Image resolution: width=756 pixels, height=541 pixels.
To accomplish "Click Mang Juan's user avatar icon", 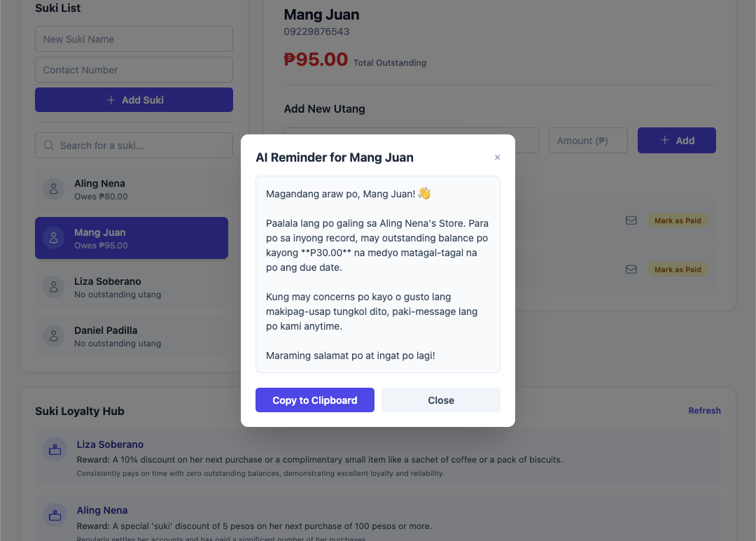I will 54,238.
